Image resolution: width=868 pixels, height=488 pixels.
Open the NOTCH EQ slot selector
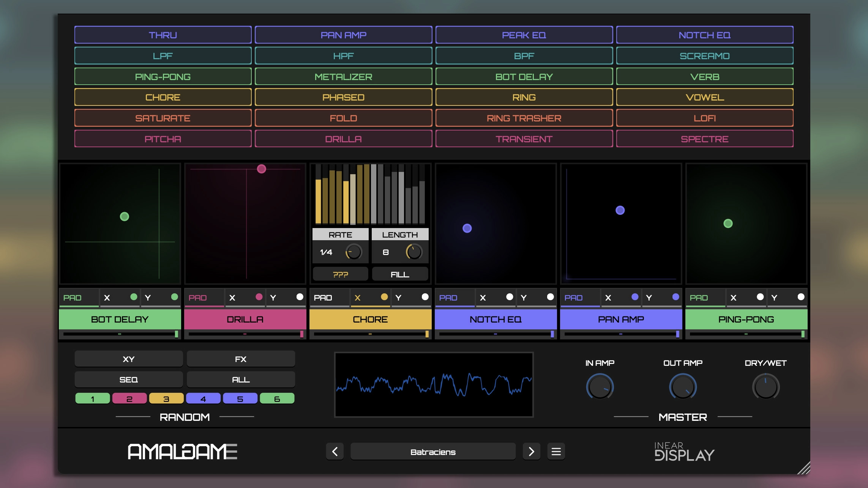point(496,319)
